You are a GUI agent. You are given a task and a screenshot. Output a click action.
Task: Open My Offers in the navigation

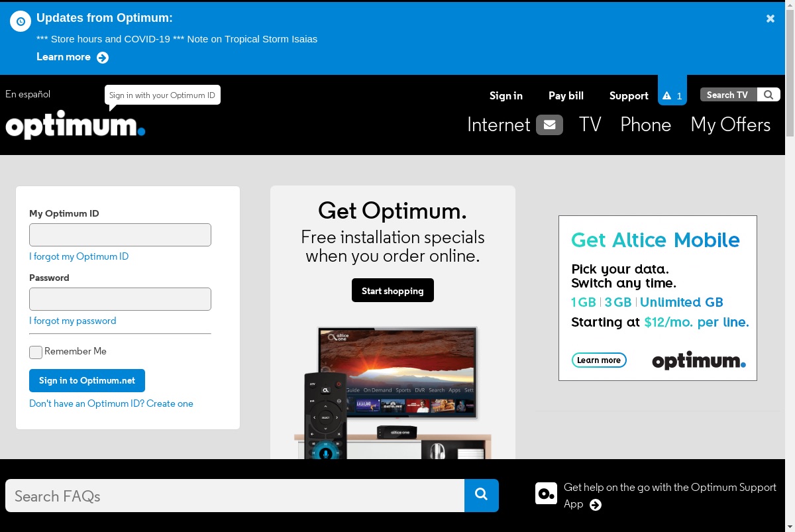point(731,125)
